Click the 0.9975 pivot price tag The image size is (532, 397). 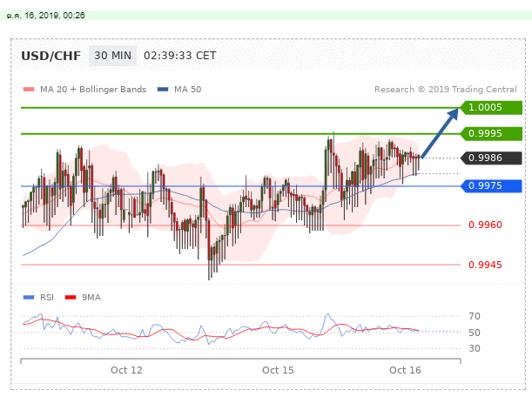point(491,186)
